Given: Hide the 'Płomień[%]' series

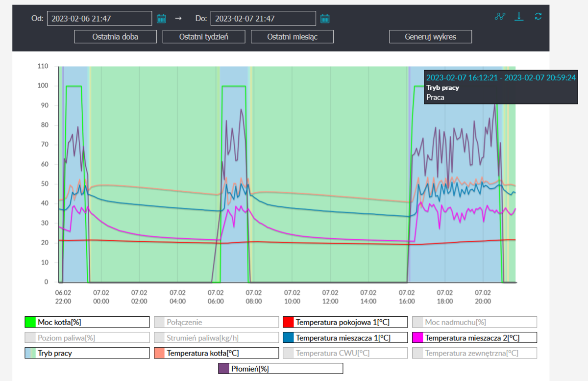Looking at the screenshot, I should tap(280, 368).
